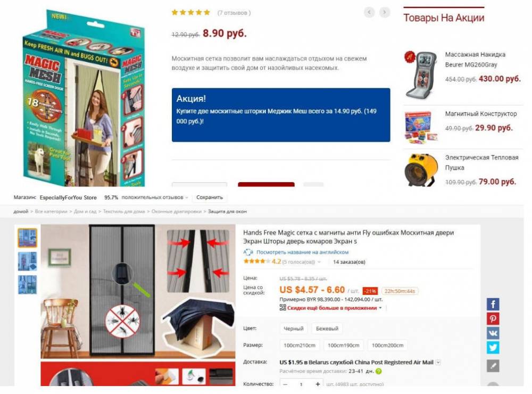
Task: Share the product on Facebook
Action: pos(493,305)
